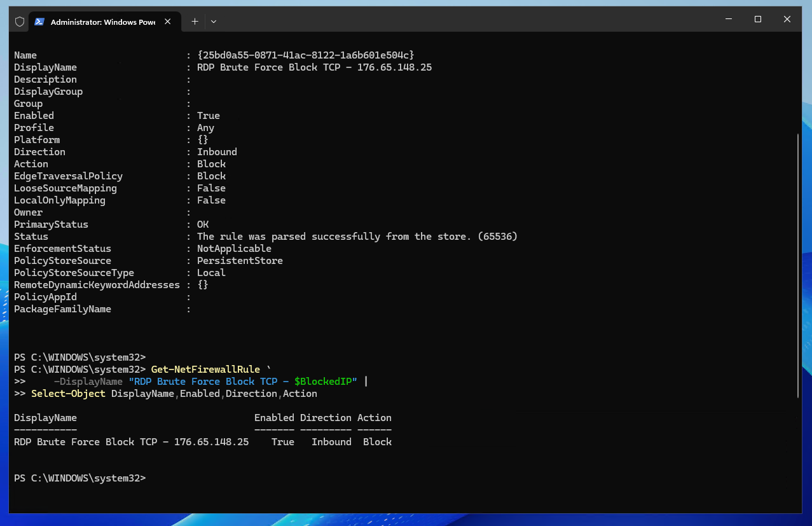Viewport: 812px width, 526px height.
Task: Click the -DisplayName parameter text
Action: click(88, 382)
